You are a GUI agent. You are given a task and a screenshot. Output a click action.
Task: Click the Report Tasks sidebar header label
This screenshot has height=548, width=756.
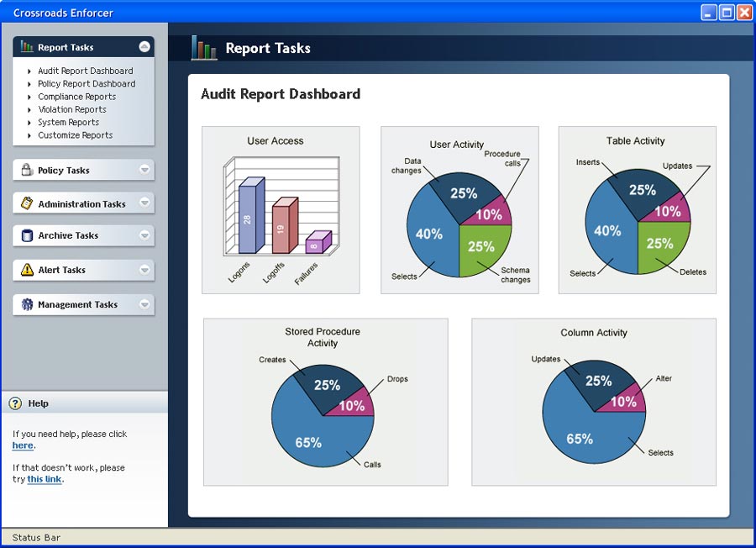[66, 47]
